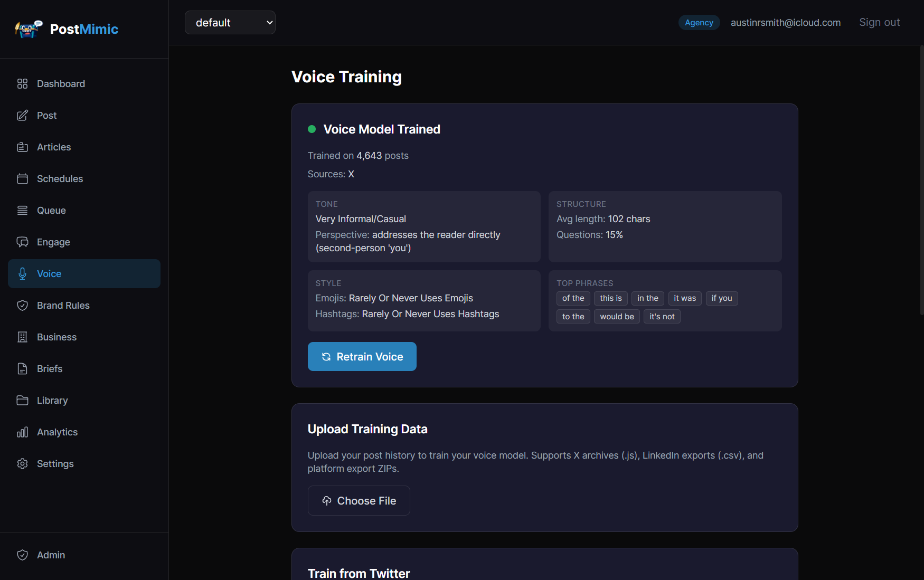924x580 pixels.
Task: Go to the Schedules section
Action: click(x=84, y=179)
